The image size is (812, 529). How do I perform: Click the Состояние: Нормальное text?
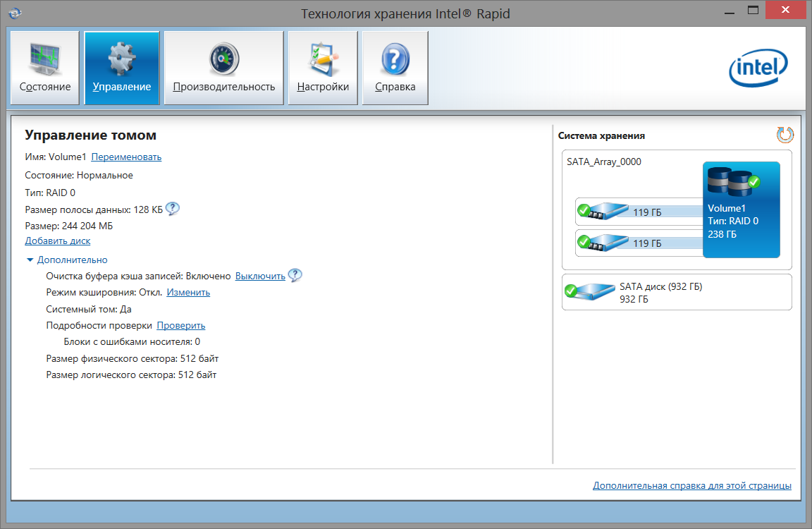tap(79, 175)
